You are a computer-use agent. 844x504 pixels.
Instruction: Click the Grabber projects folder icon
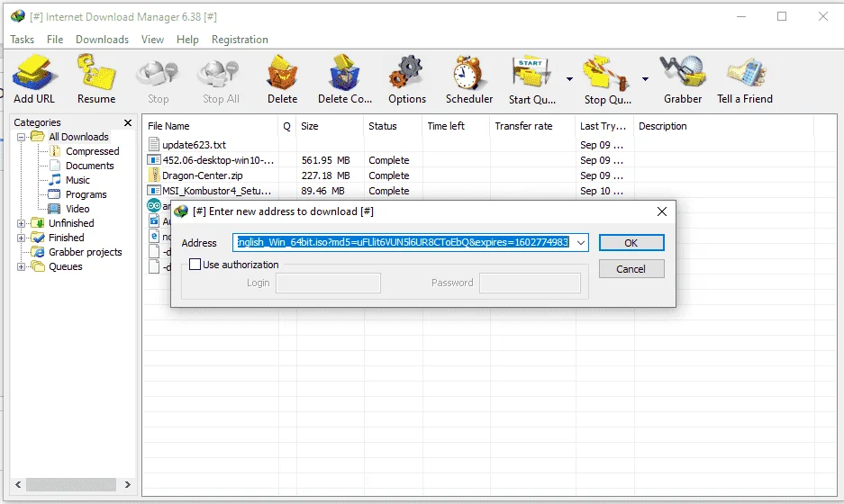click(38, 252)
